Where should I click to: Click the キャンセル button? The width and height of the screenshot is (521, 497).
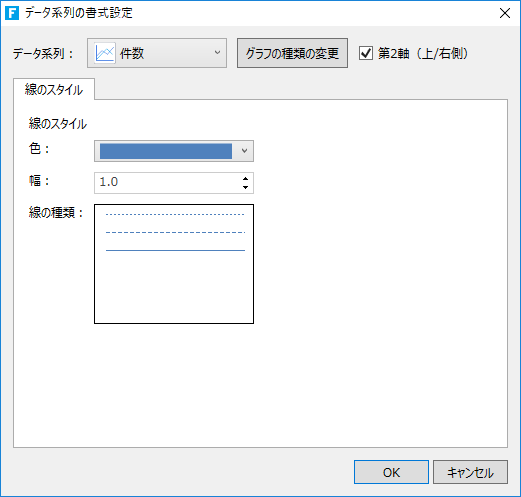pos(470,472)
